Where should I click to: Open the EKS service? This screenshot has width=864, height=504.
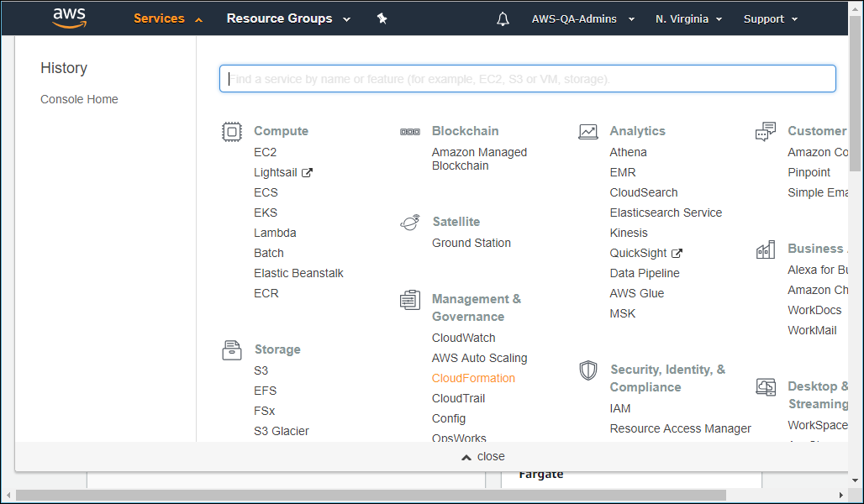[266, 213]
